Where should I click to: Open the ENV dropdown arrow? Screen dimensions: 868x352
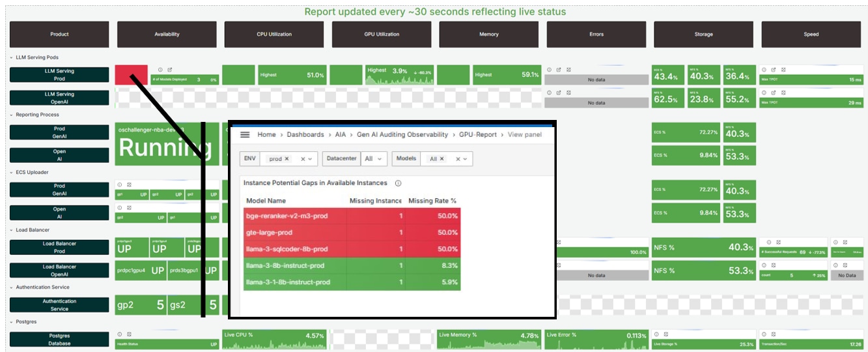tap(311, 159)
